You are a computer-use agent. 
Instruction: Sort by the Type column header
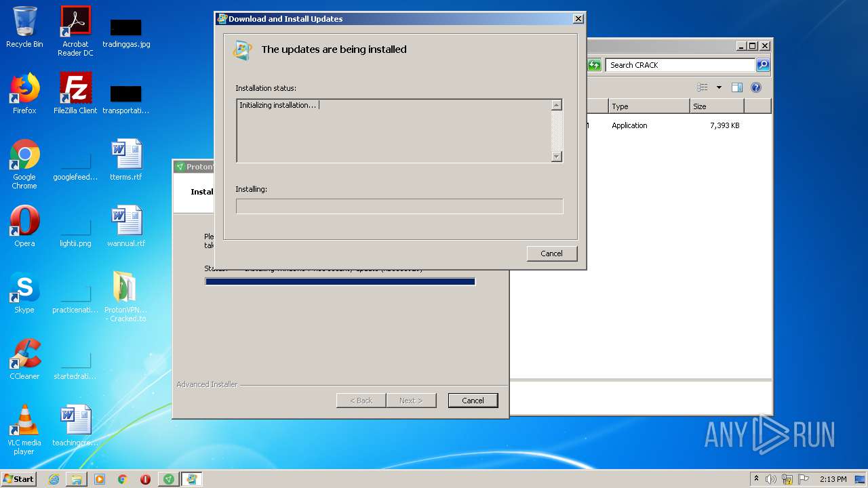click(x=649, y=106)
